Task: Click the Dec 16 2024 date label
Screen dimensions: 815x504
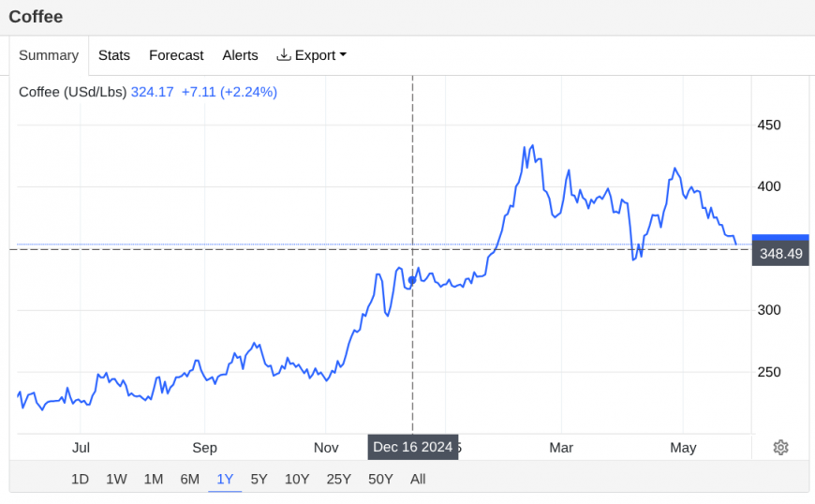Action: (x=413, y=448)
